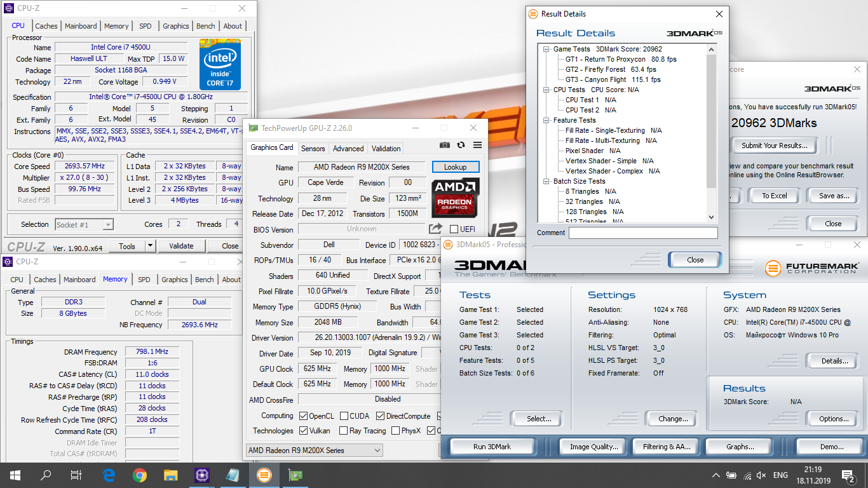This screenshot has height=488, width=868.
Task: Click the AMD Radeon Graphics logo
Action: (x=456, y=197)
